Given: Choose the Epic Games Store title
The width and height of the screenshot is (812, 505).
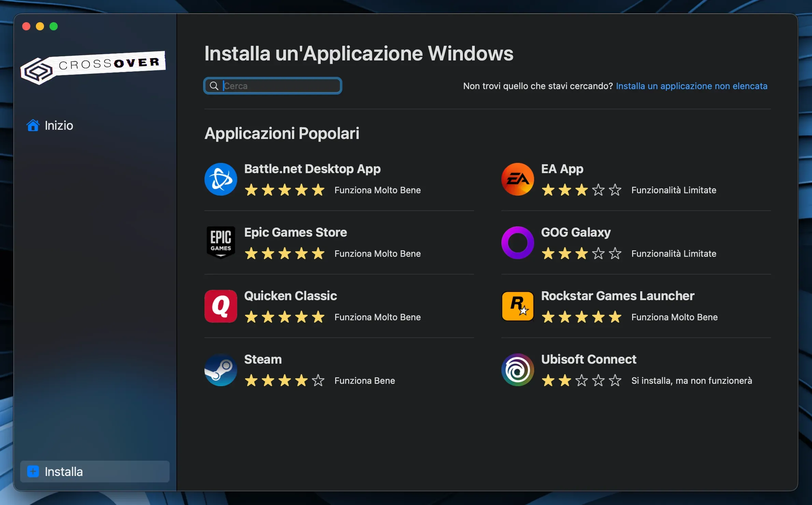Looking at the screenshot, I should pos(296,233).
